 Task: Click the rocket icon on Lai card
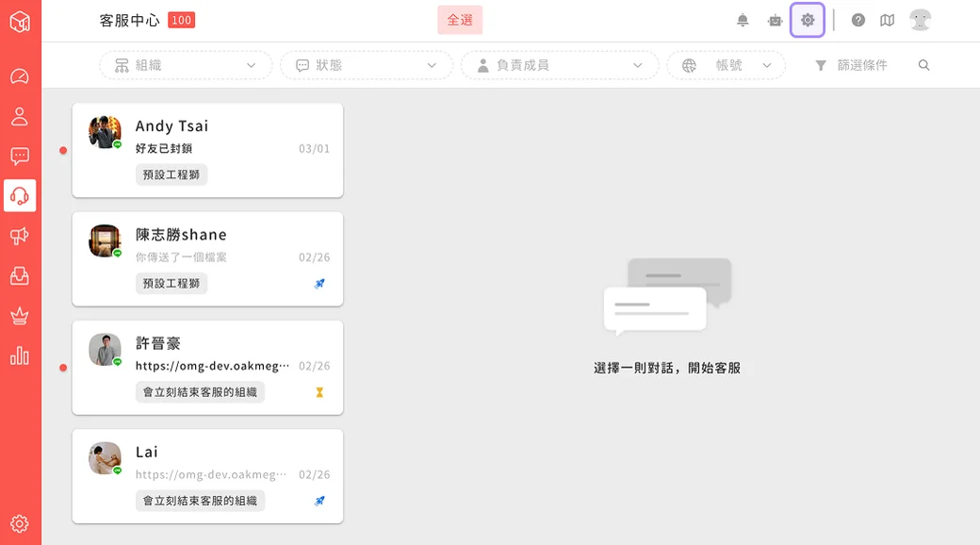[x=319, y=501]
